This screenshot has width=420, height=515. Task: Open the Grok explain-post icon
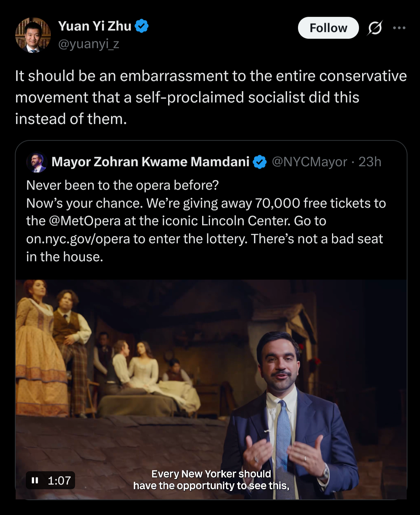[375, 28]
